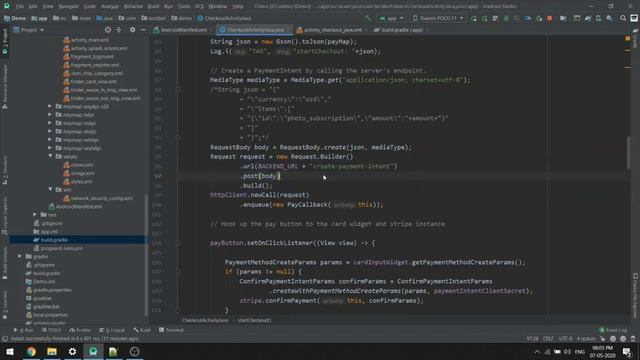Open strings.xml in values folder
640x360 pixels.
(79, 173)
